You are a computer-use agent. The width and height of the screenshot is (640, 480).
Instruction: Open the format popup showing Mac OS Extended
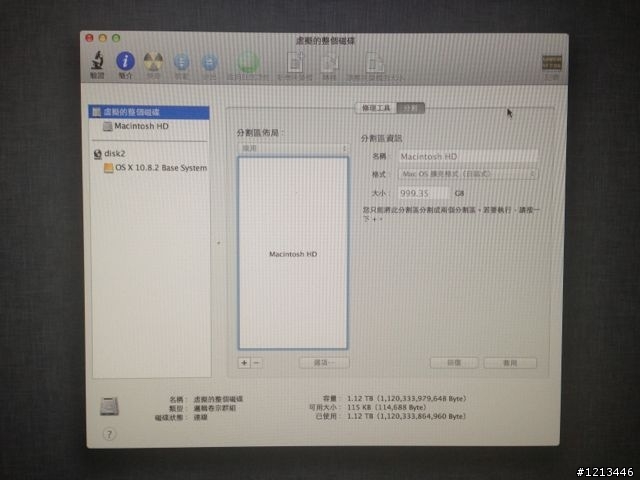tap(468, 174)
